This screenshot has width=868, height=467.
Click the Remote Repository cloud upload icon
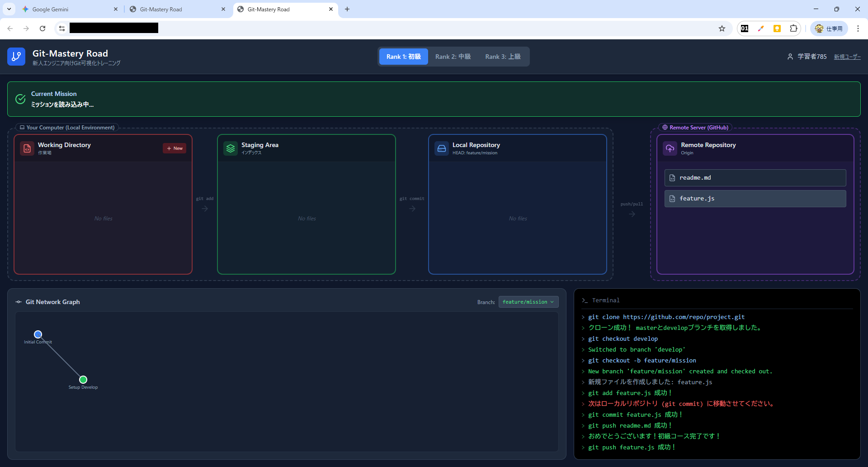(x=670, y=148)
